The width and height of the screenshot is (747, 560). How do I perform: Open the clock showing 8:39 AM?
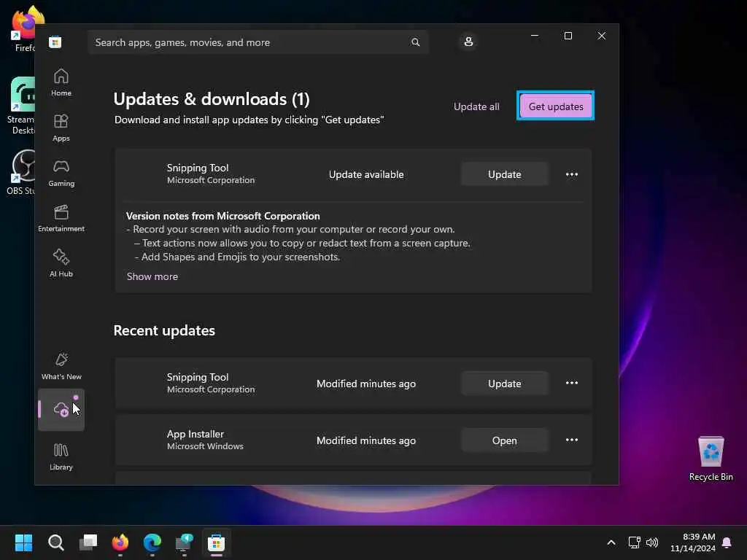click(x=693, y=542)
